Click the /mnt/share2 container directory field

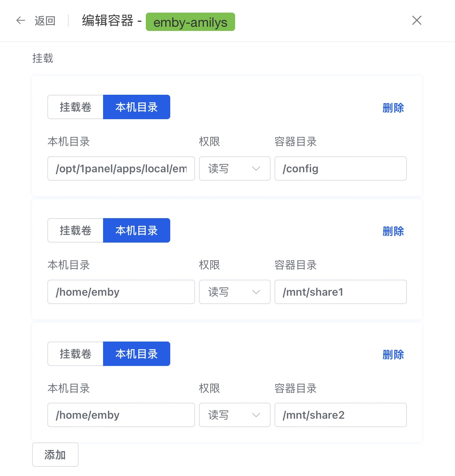(340, 415)
